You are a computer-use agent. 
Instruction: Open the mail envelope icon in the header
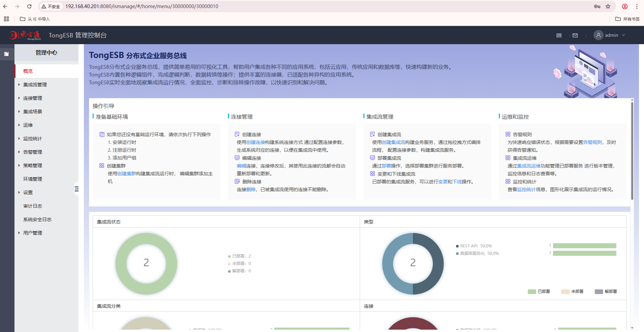(x=575, y=35)
